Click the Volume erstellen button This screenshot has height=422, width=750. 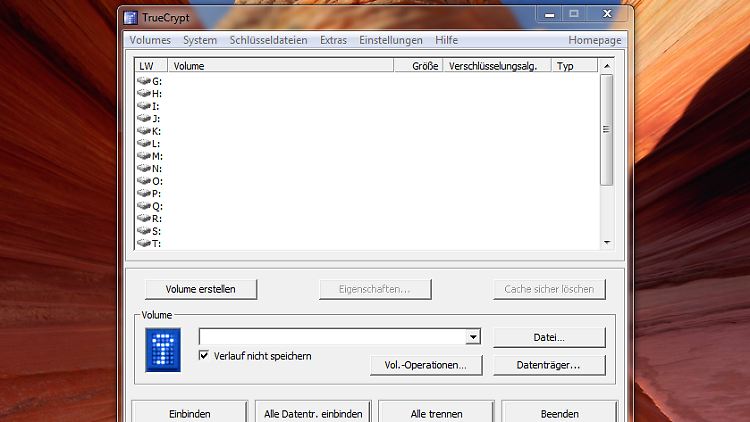pyautogui.click(x=201, y=289)
